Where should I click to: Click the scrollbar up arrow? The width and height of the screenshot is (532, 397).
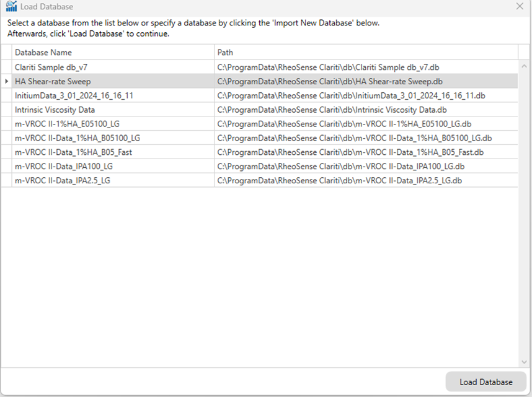click(x=524, y=66)
